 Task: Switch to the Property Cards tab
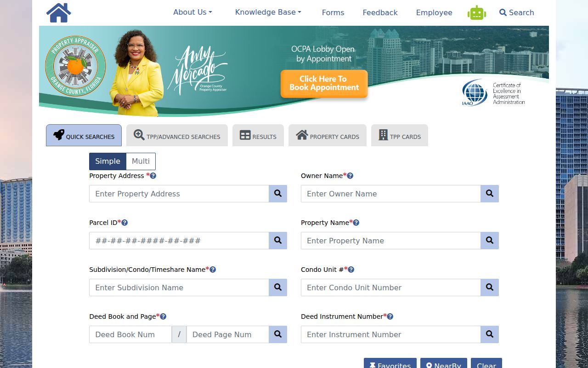[x=328, y=135]
